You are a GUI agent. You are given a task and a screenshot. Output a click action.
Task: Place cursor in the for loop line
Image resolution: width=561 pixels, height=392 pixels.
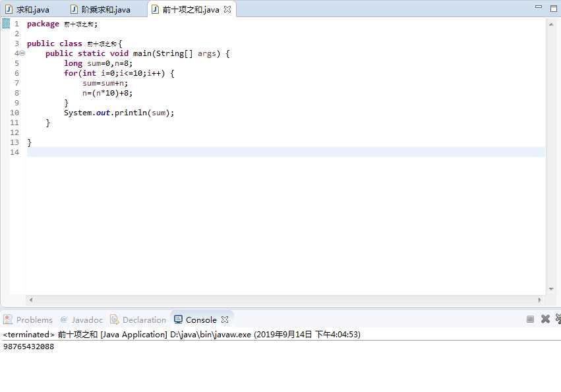coord(119,73)
